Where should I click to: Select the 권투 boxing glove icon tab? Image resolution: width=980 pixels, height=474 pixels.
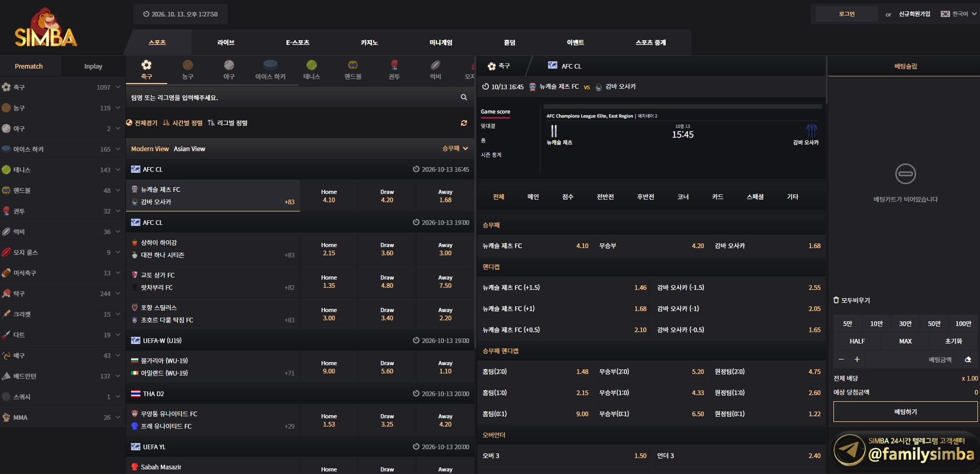[x=394, y=70]
